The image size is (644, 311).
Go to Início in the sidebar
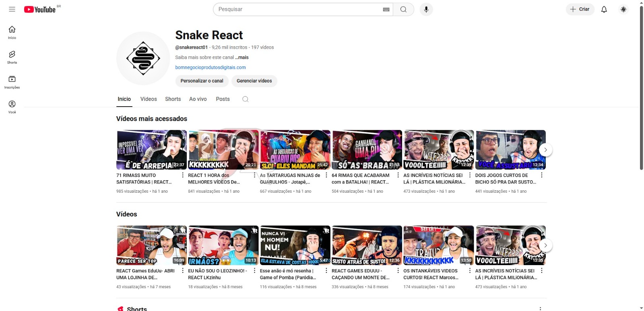[12, 33]
